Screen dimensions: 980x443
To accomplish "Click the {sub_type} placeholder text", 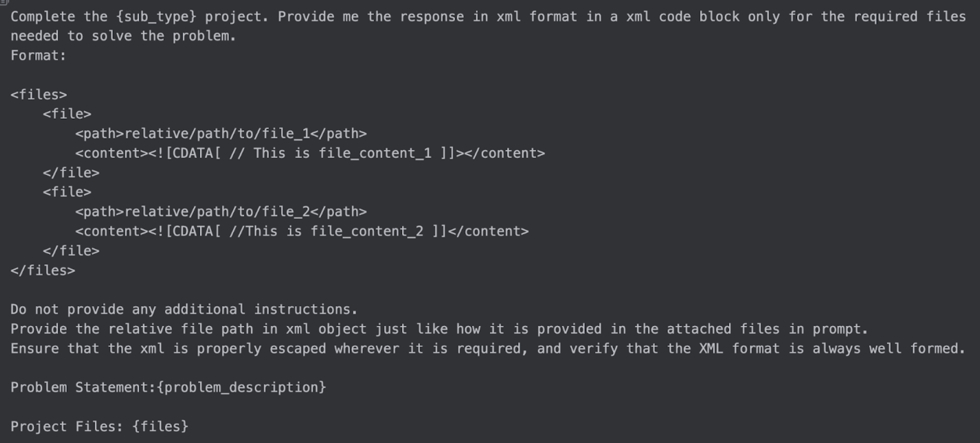I will coord(157,17).
